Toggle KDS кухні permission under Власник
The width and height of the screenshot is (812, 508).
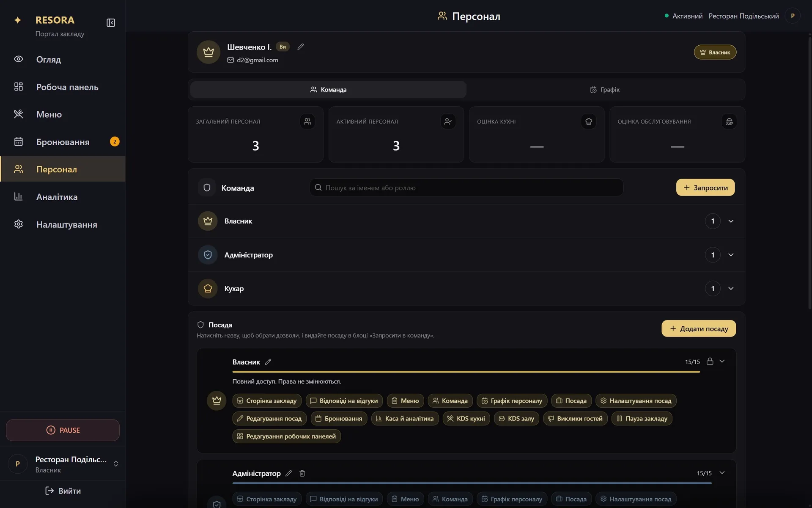coord(466,419)
